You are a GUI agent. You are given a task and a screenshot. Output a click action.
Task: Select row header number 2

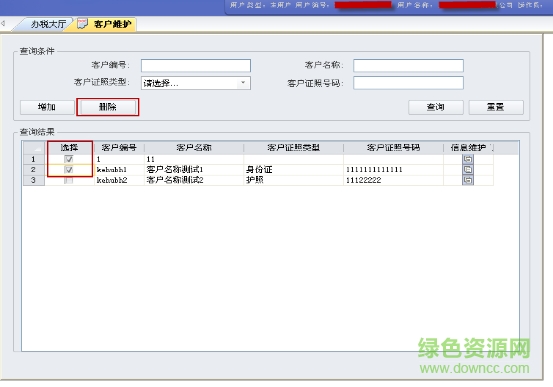click(x=34, y=170)
